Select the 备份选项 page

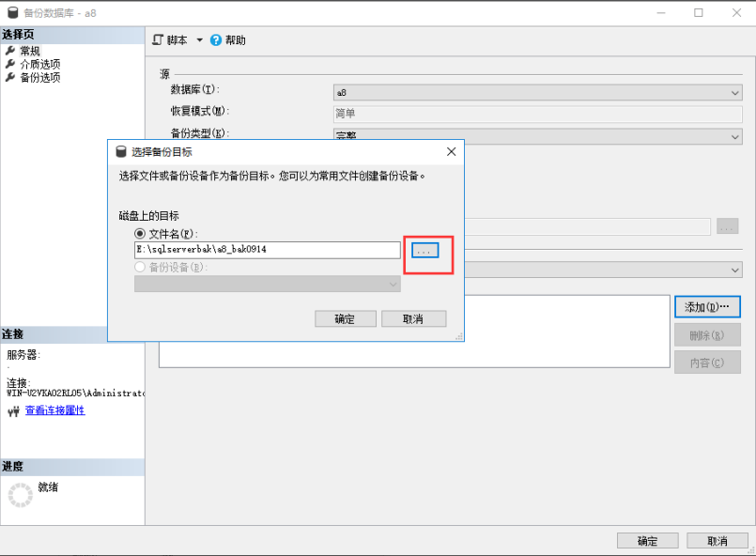[x=40, y=77]
